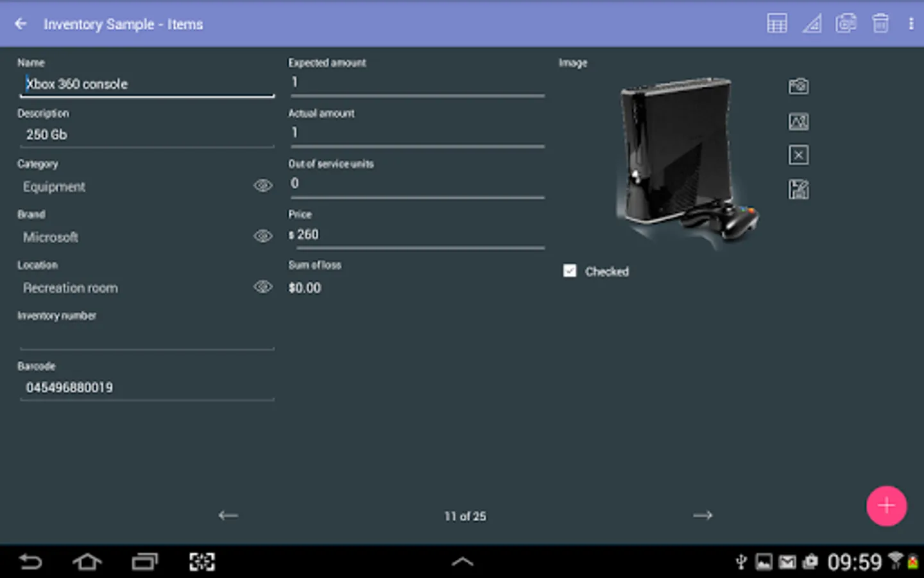Tap the Android back navigation button
Screen dimensions: 924x578
point(30,562)
